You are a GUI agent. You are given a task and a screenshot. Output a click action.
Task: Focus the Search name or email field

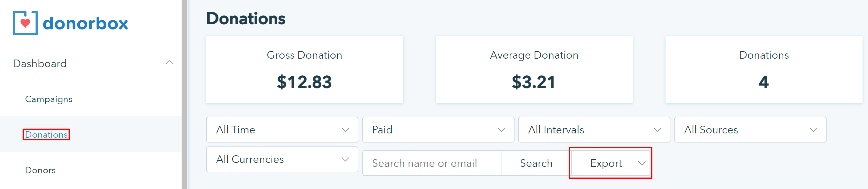coord(431,163)
